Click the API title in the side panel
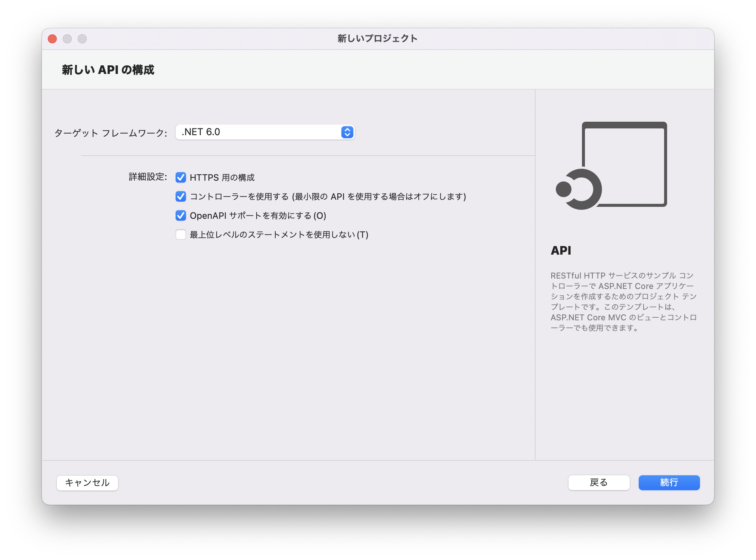This screenshot has height=560, width=756. tap(561, 251)
